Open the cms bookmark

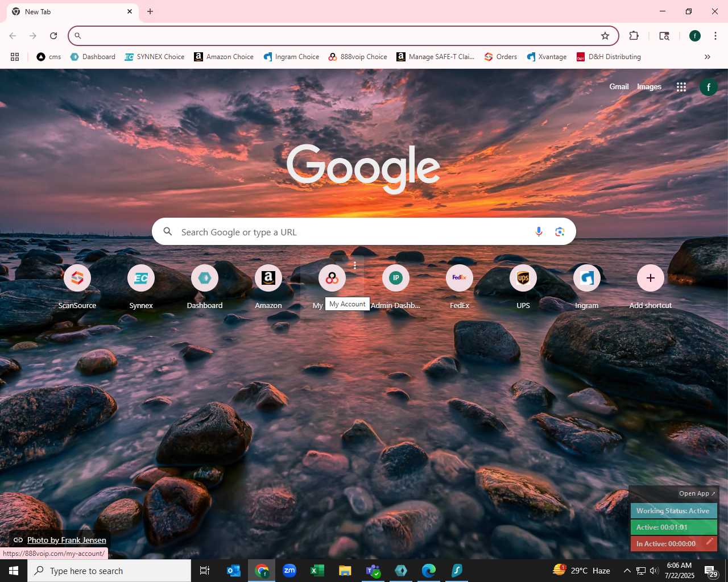point(49,57)
